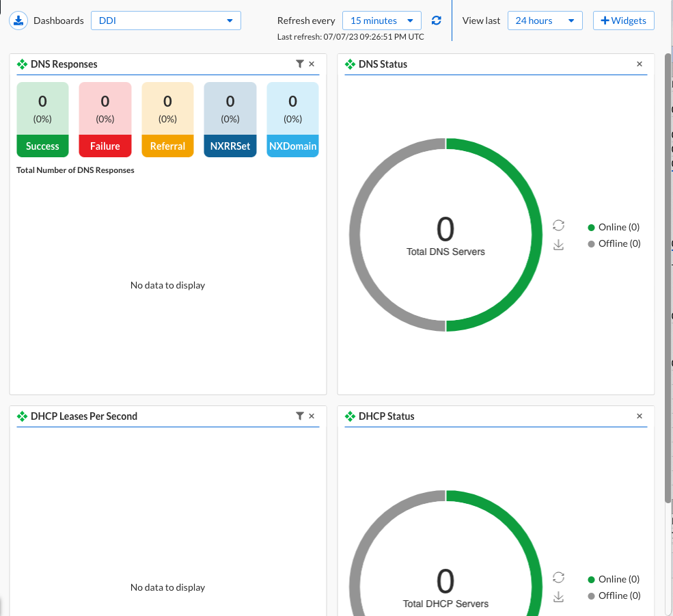The image size is (673, 616).
Task: Select the NXDomain response tile
Action: tap(292, 120)
